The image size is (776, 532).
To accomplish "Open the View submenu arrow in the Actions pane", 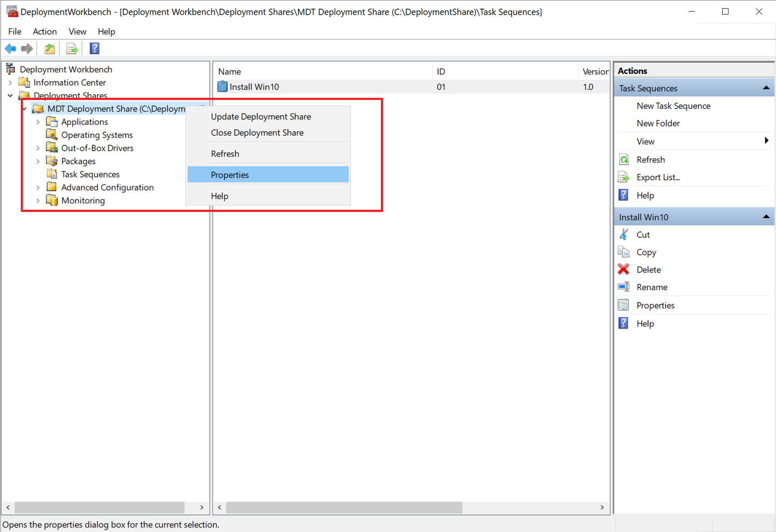I will tap(766, 141).
